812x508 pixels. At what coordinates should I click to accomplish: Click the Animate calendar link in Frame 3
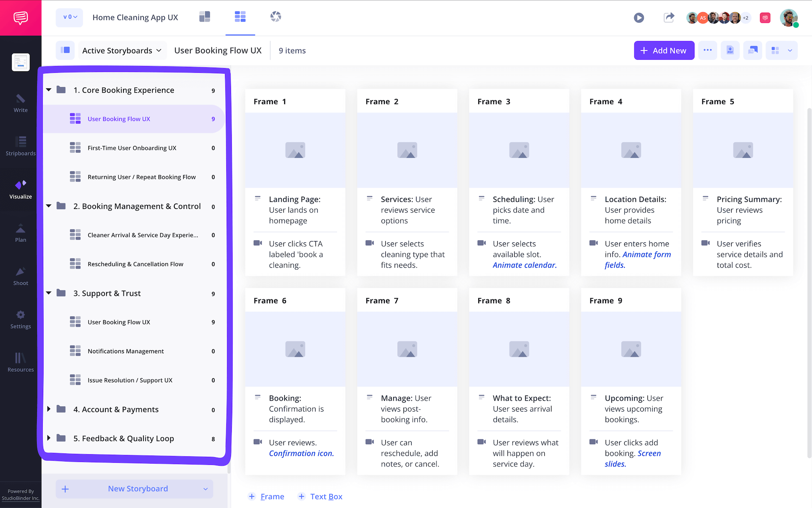(x=524, y=265)
